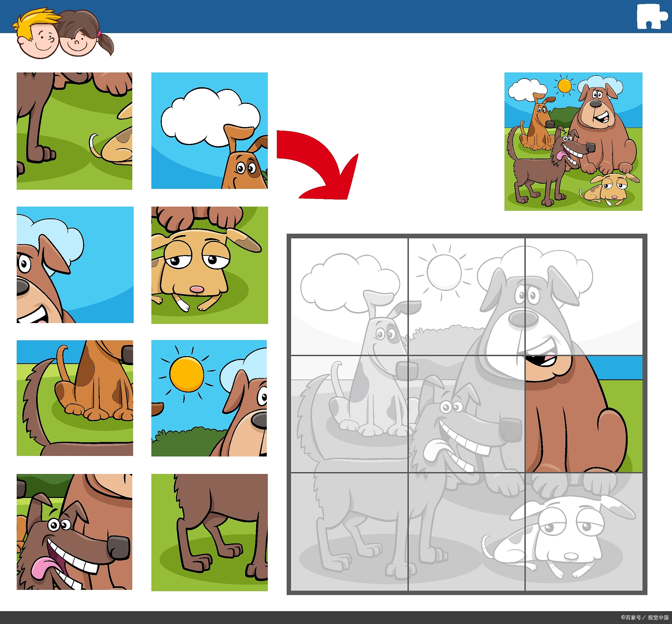Select the piece showing brown dog's hind legs
Image resolution: width=672 pixels, height=624 pixels.
click(x=209, y=532)
